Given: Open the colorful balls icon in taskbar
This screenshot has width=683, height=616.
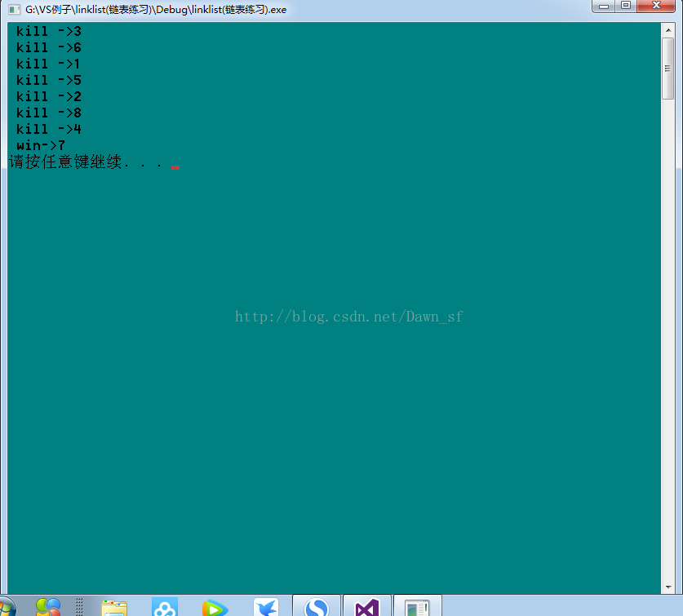Looking at the screenshot, I should [48, 607].
